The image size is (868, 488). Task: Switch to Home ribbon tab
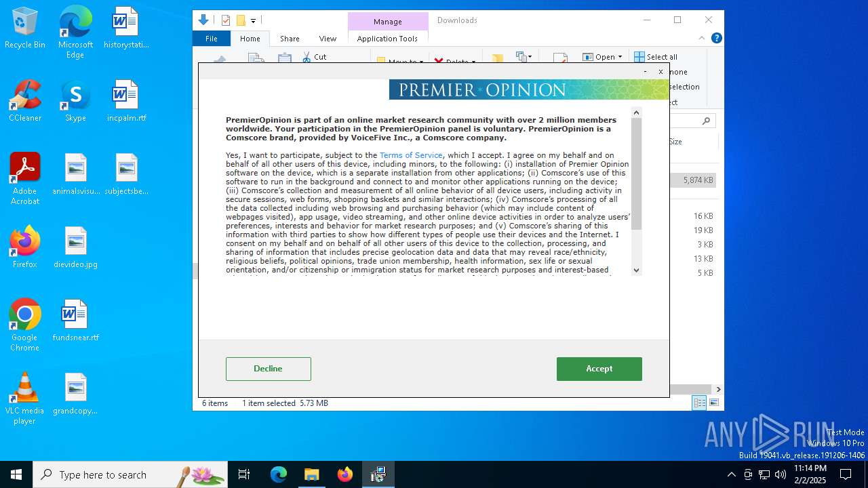click(x=250, y=39)
